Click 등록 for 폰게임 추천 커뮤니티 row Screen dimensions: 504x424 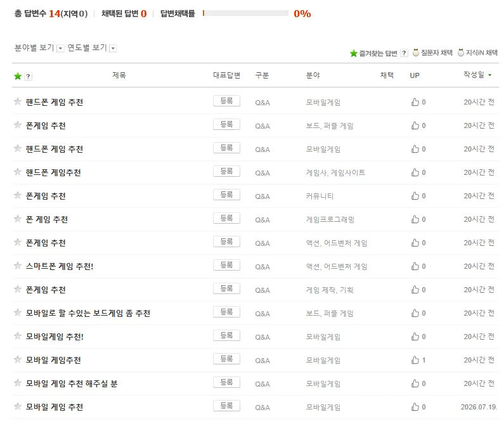point(226,195)
